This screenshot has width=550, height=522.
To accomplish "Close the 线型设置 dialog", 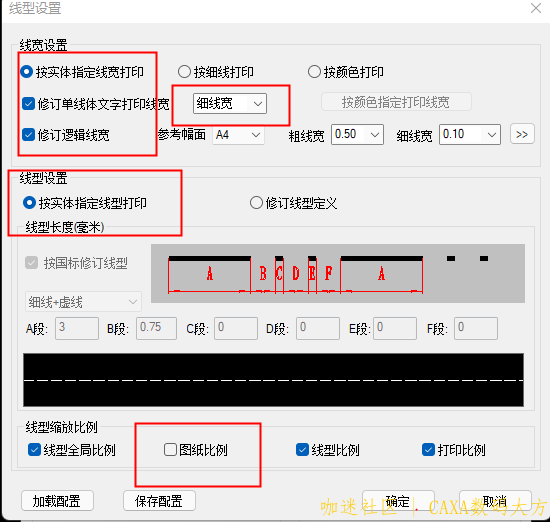I will pos(536,8).
